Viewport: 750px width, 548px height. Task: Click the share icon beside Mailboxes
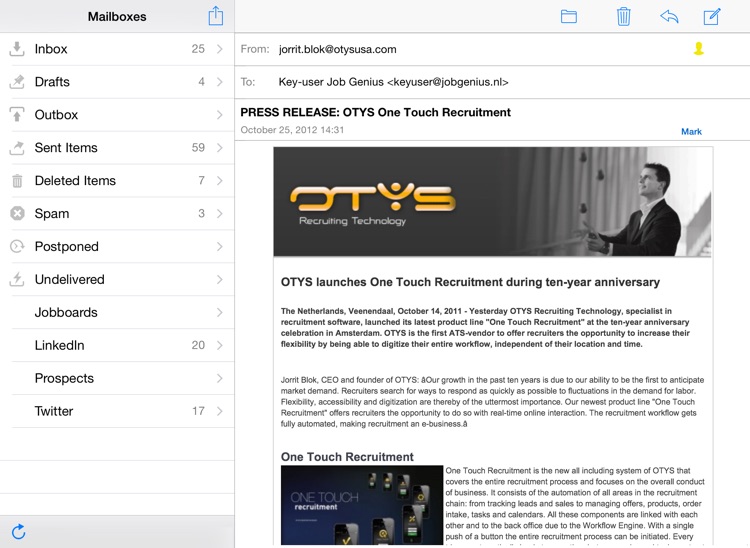tap(215, 16)
